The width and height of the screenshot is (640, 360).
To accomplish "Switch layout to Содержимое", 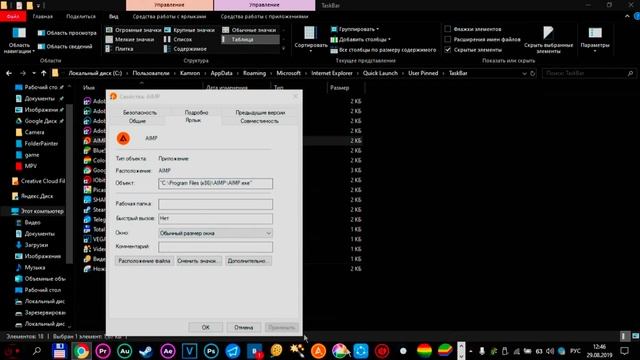I will [185, 49].
